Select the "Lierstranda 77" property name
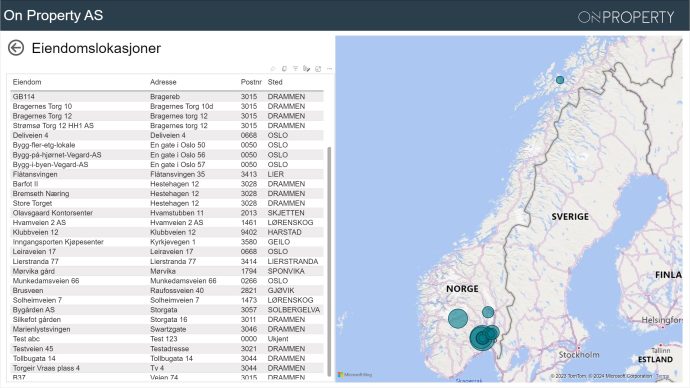The image size is (690, 388). (36, 261)
